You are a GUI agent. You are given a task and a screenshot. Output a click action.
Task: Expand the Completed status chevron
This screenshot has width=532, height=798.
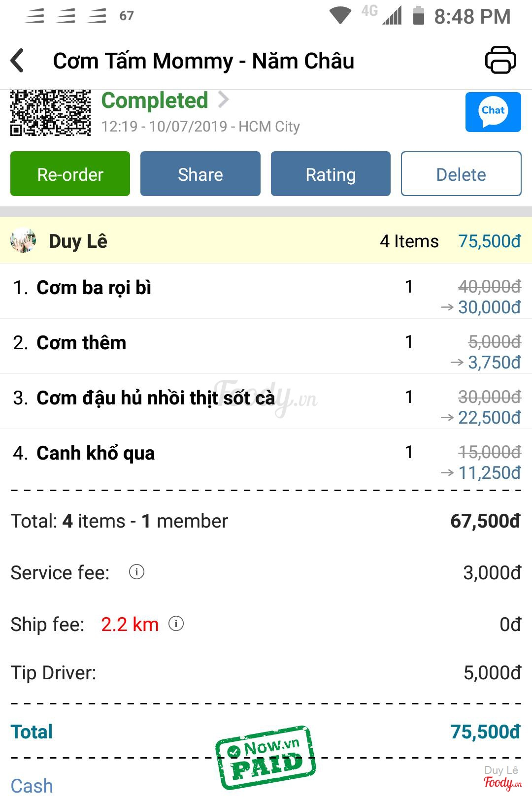tap(224, 100)
